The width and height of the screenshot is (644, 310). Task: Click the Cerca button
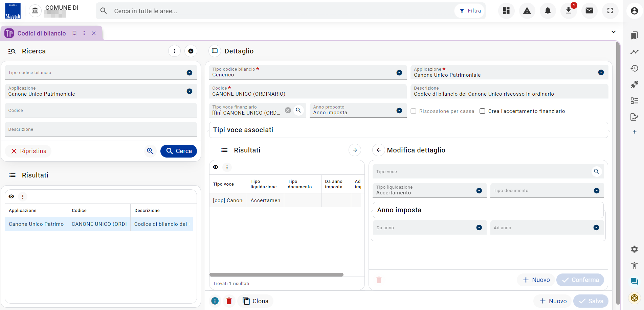[x=179, y=151]
